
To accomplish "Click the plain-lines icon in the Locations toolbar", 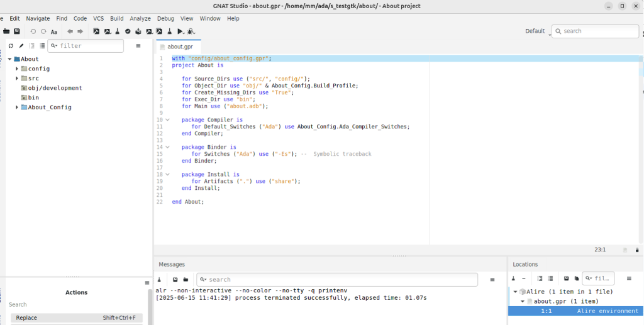I will 550,278.
